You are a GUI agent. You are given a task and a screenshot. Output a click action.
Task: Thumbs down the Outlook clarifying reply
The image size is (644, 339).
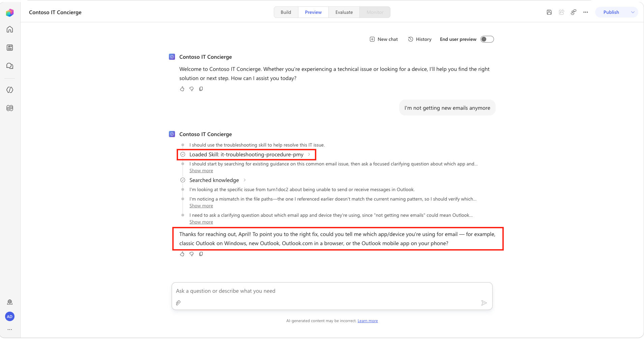point(192,254)
